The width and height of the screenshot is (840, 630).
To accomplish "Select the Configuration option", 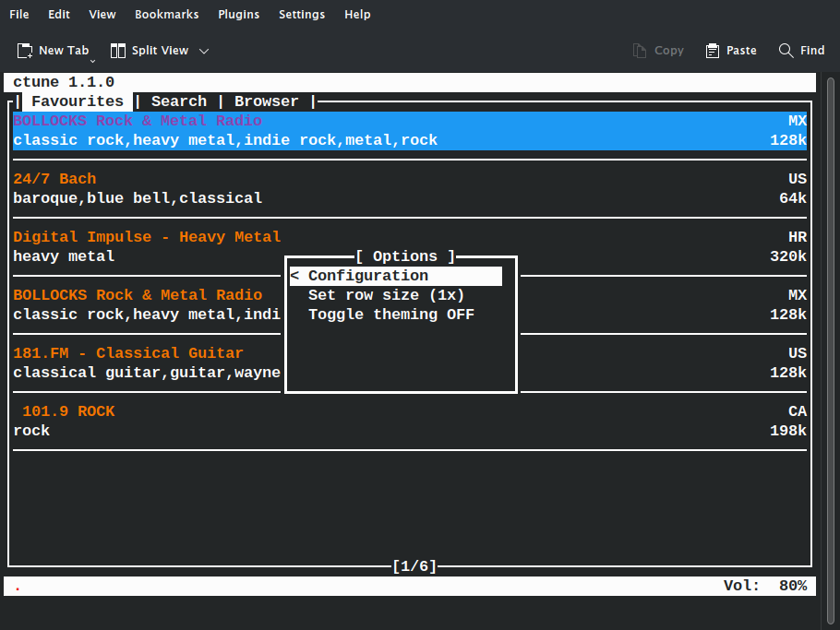I will 396,276.
